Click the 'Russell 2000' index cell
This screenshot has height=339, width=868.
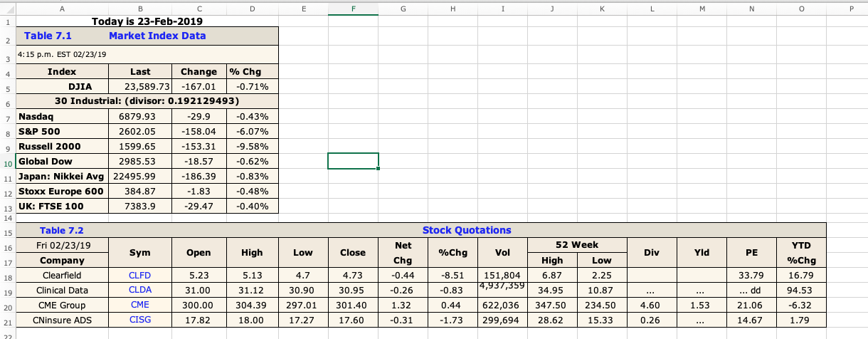point(62,146)
